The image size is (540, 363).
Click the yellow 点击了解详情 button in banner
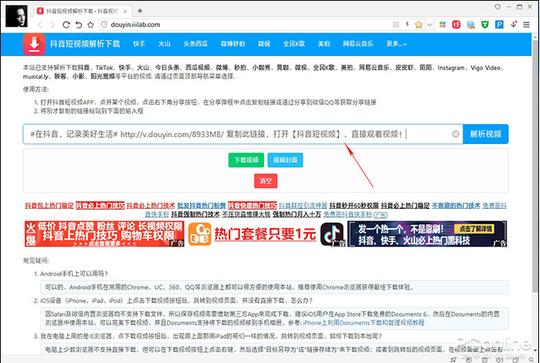click(474, 229)
